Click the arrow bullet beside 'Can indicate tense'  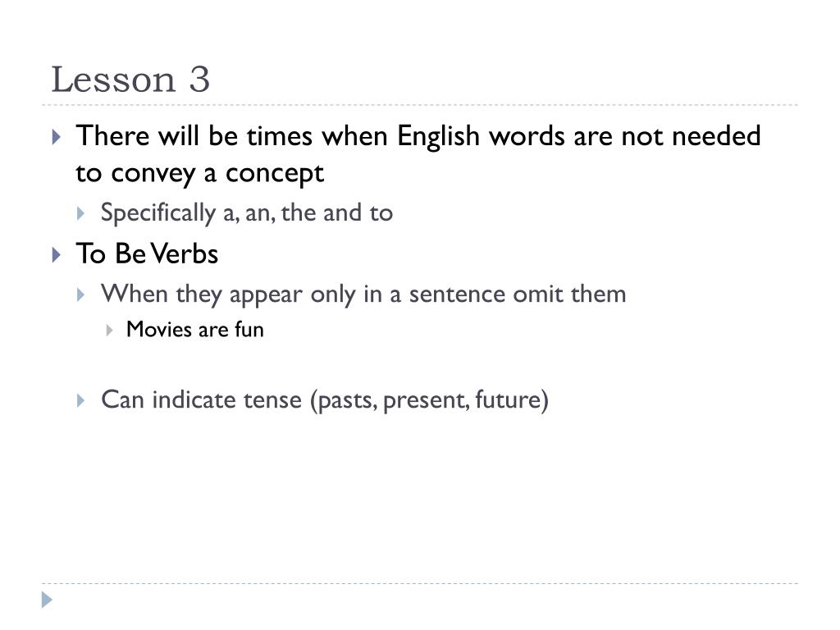[81, 400]
